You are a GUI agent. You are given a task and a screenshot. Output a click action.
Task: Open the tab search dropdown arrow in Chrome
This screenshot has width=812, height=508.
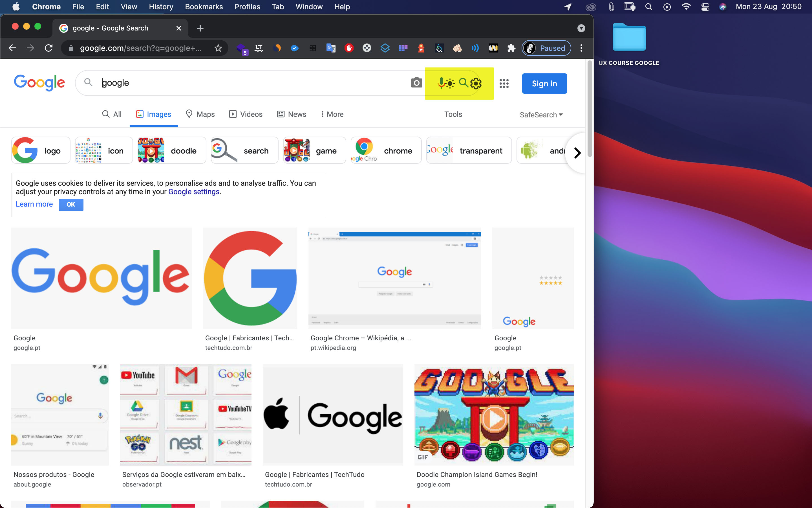tap(581, 28)
